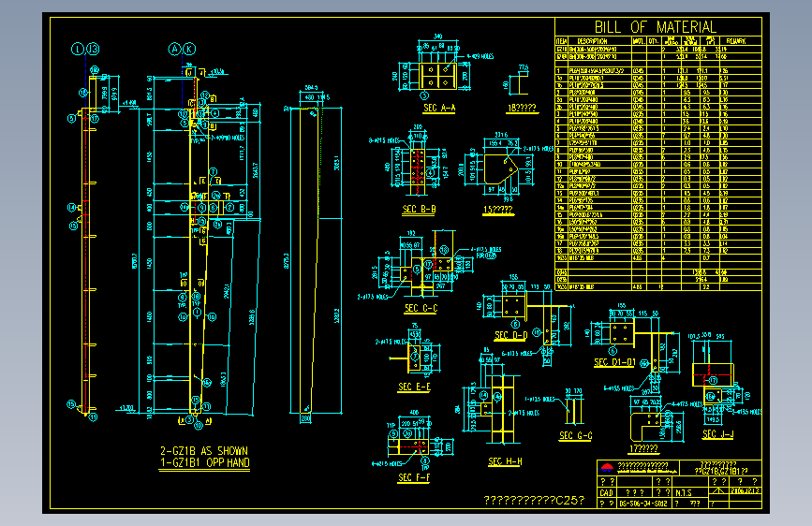Click the title text containing 'GZ1B,GZ1B1'
Screen dimensions: 812x526
pos(720,471)
